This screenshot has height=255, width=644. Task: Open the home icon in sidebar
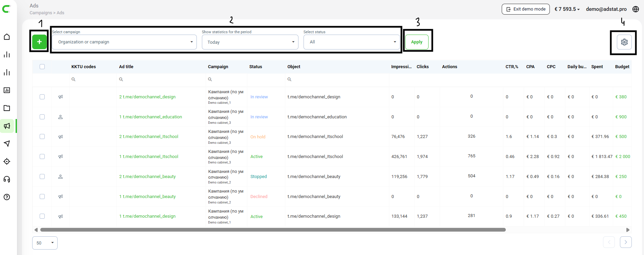[x=7, y=37]
